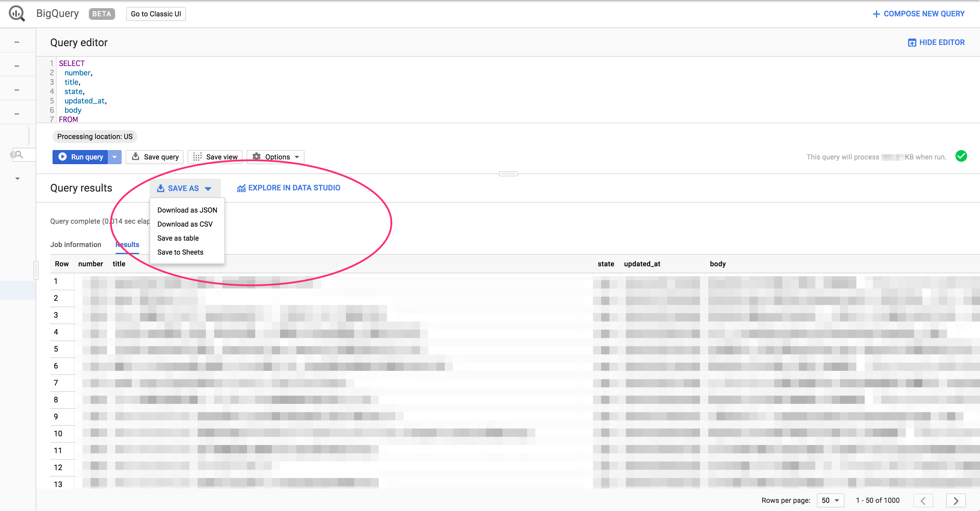Go to next results page
This screenshot has width=980, height=511.
point(956,500)
